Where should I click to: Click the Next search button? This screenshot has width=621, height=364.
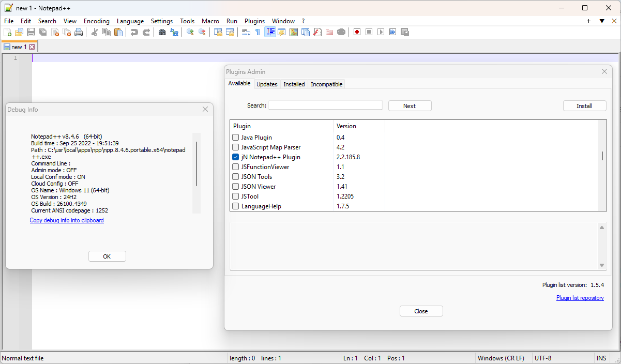[x=410, y=105]
